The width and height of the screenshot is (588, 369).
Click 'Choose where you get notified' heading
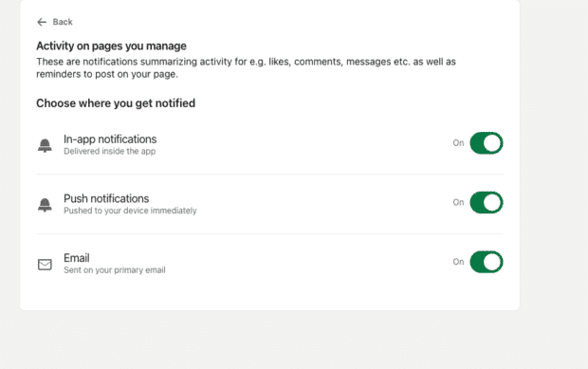[x=116, y=103]
